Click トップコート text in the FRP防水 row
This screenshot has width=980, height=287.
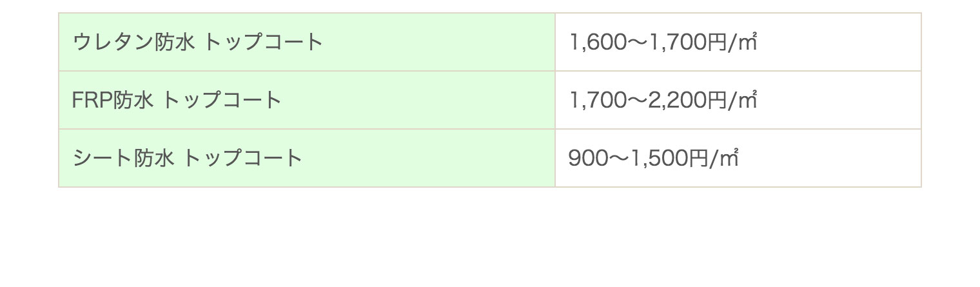click(222, 100)
